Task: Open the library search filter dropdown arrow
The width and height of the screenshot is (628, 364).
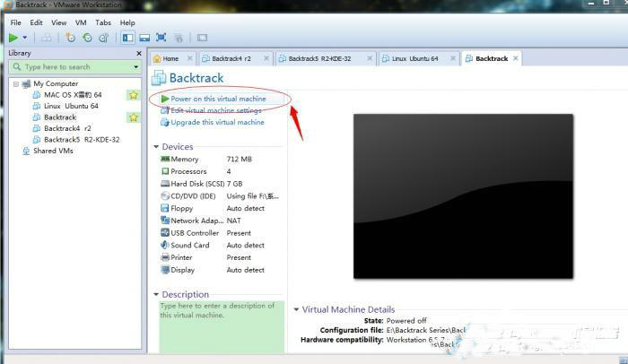Action: click(136, 67)
